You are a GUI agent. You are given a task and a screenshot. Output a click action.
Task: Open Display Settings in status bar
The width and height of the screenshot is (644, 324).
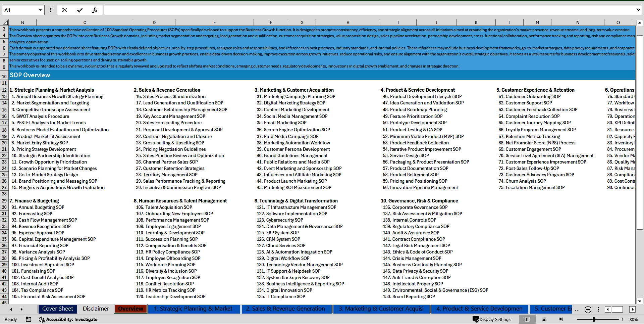pos(492,319)
